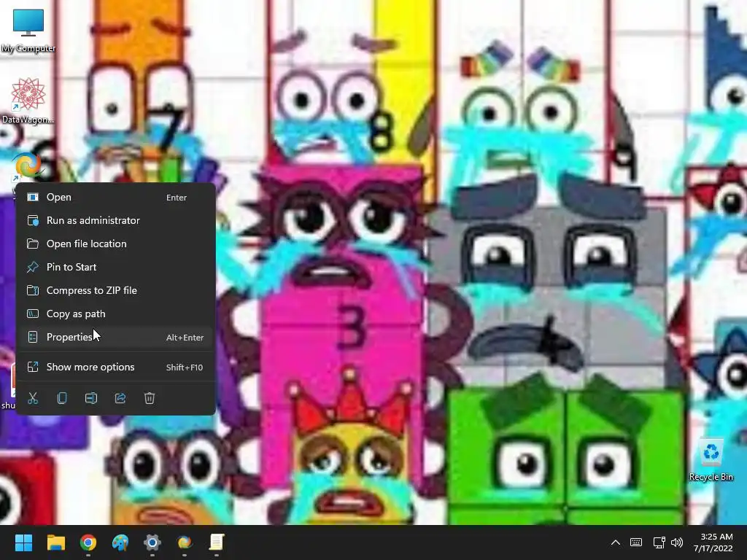Select the Recycle Bin desktop icon
This screenshot has width=747, height=560.
click(x=711, y=461)
